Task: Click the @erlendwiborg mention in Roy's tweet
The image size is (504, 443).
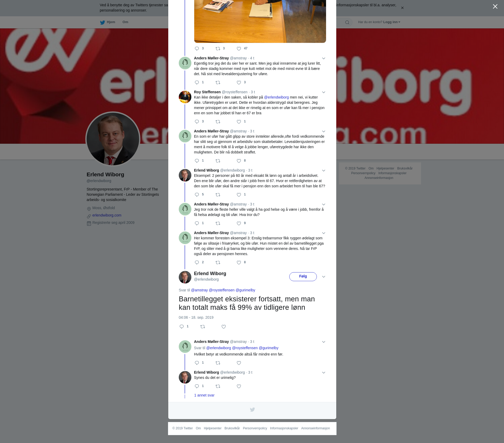Action: point(276,97)
